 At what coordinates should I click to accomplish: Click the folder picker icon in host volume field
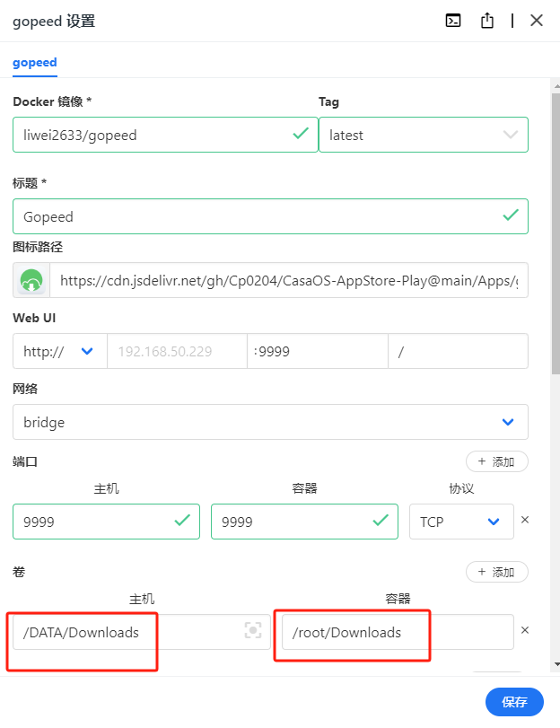pyautogui.click(x=253, y=630)
